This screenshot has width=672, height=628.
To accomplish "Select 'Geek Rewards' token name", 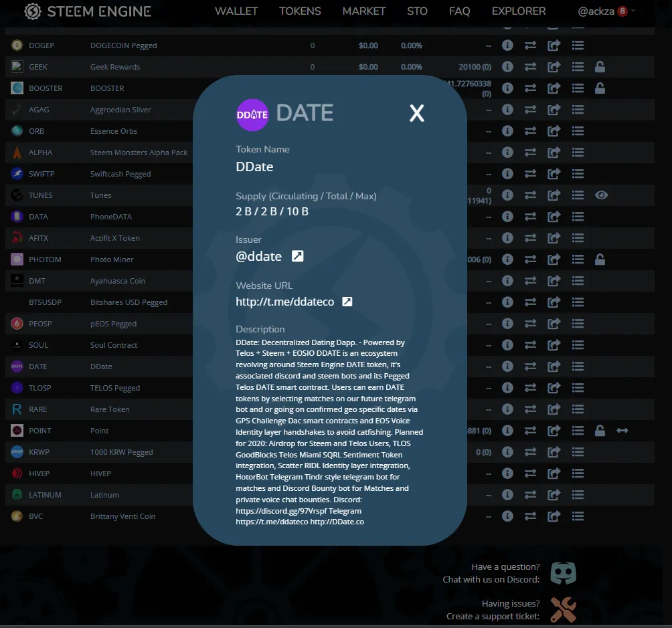I will click(x=115, y=67).
